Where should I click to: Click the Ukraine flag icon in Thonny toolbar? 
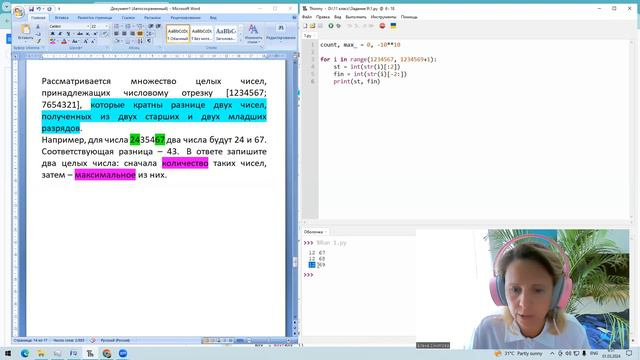click(x=393, y=26)
